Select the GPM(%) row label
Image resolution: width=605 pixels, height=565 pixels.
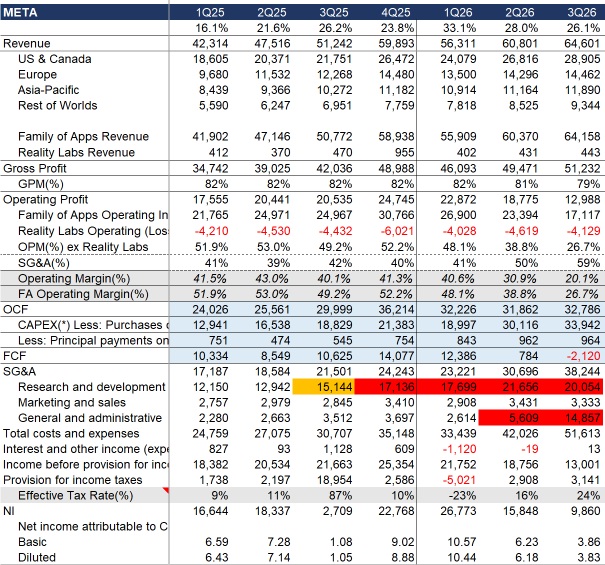(x=41, y=184)
